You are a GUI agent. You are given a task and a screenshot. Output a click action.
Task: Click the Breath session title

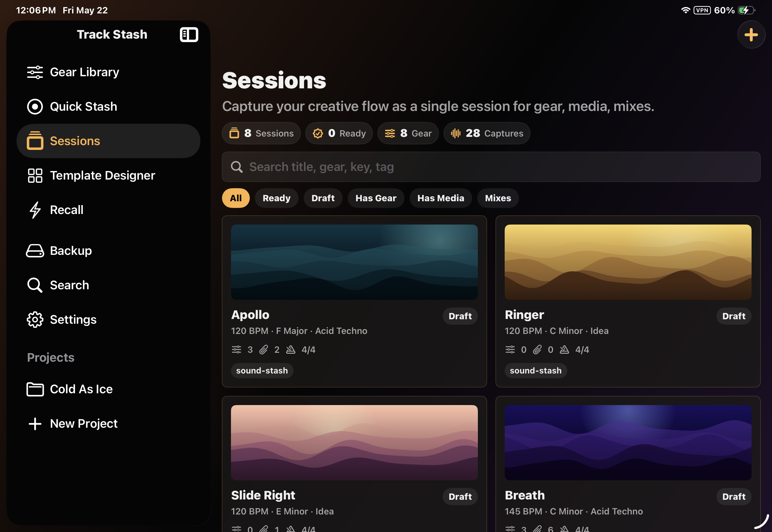coord(525,496)
